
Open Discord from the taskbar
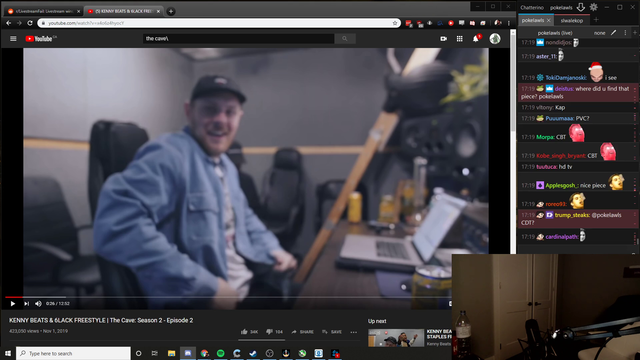(188, 353)
